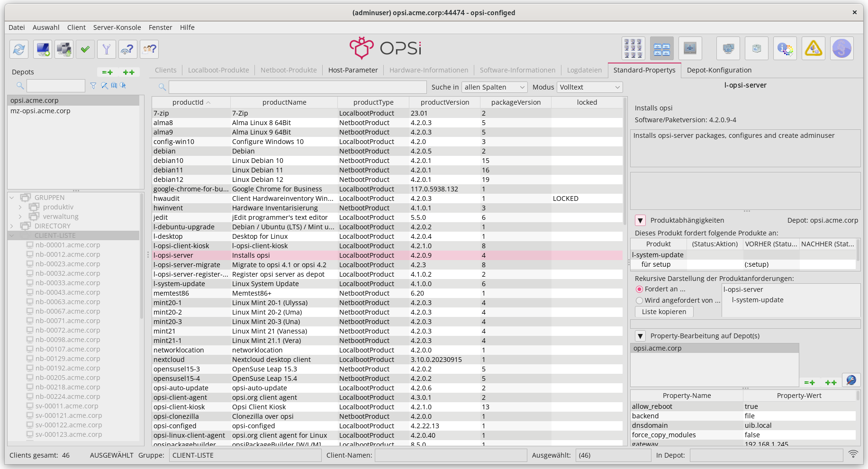
Task: Expand the verwaltung group node
Action: pyautogui.click(x=20, y=216)
